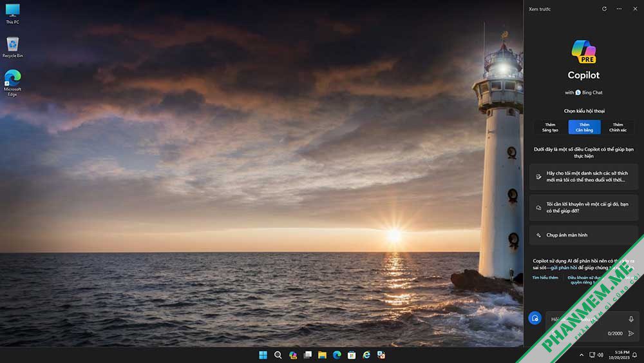
Task: Open the clock showing 5:16 PM
Action: tap(618, 355)
